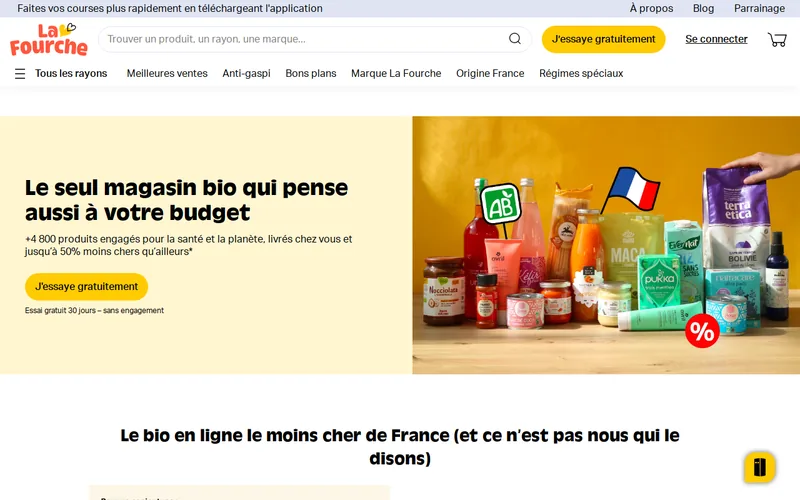The width and height of the screenshot is (800, 500).
Task: Open Régimes spéciaux section
Action: (581, 73)
